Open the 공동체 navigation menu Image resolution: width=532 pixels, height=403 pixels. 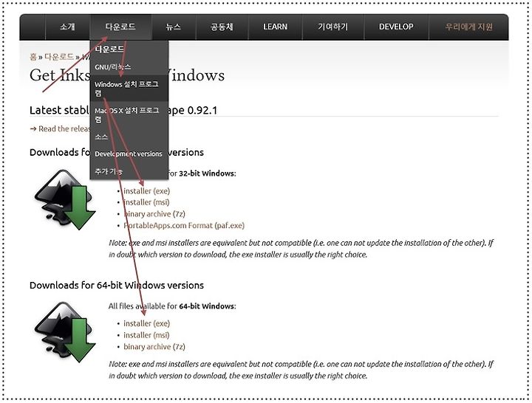coord(222,27)
